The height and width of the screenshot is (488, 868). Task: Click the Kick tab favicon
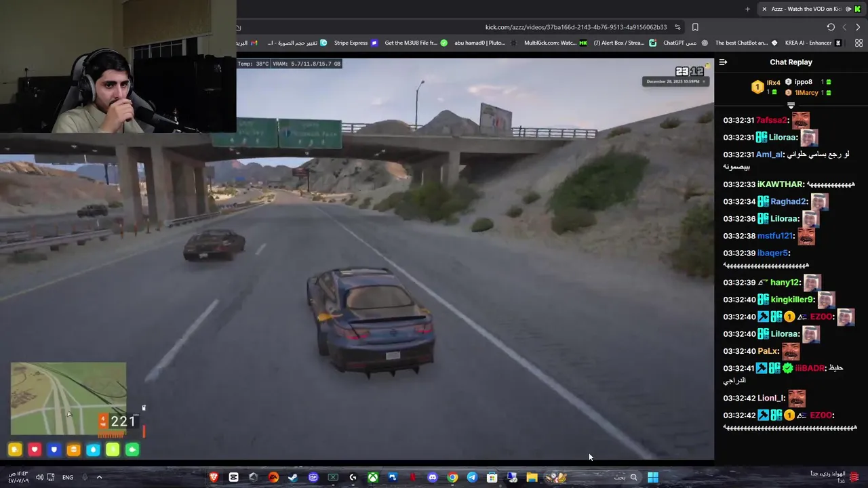pos(857,9)
